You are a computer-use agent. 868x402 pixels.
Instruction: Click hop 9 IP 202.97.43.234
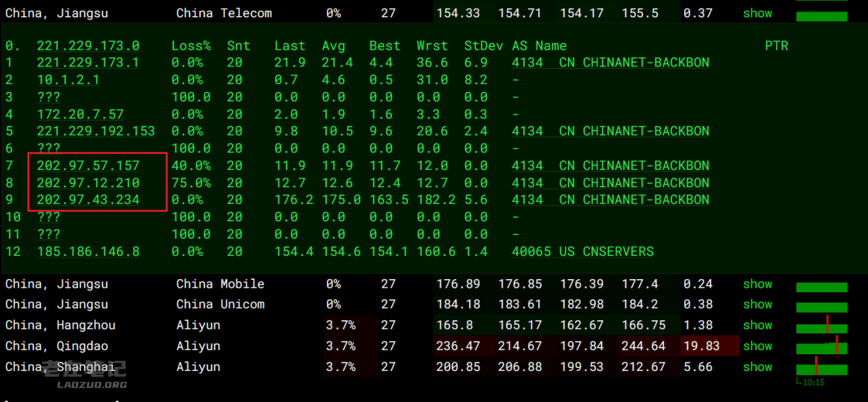point(88,200)
